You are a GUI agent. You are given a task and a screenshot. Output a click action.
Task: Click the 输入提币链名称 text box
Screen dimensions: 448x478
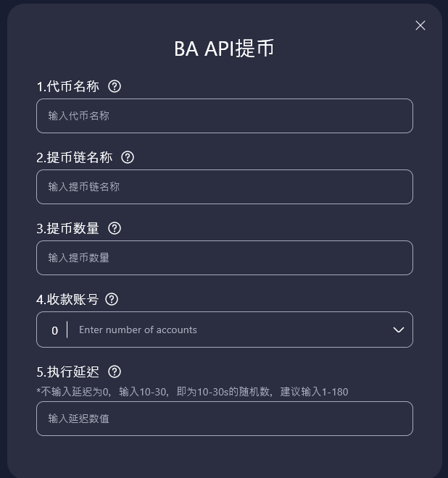225,187
